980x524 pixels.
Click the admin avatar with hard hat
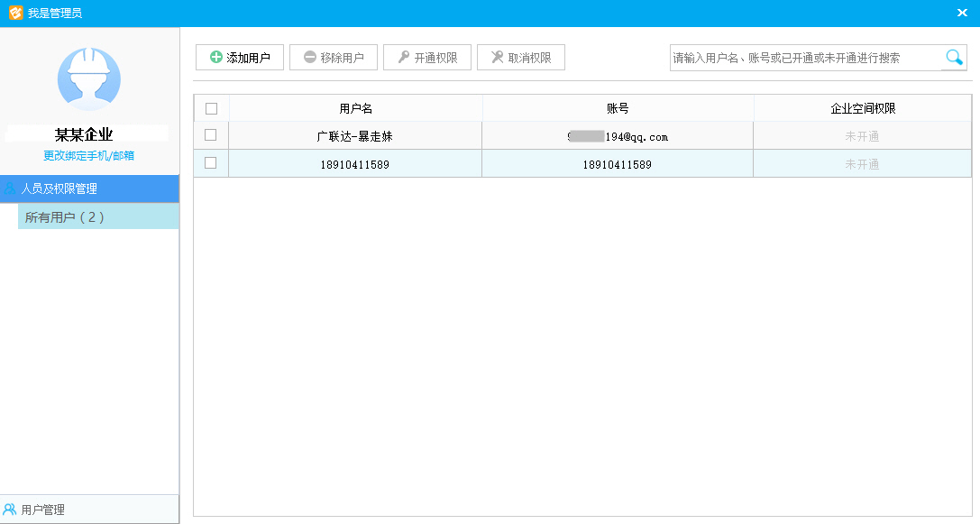point(88,79)
